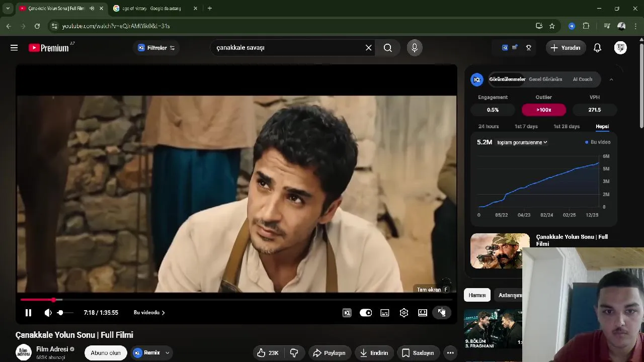This screenshot has width=644, height=362.
Task: Subscribe with the Abunə olun button
Action: (x=106, y=353)
